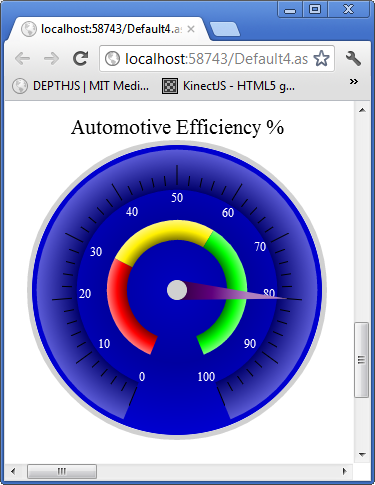Click the horizontal scrollbar right arrow
This screenshot has width=375, height=485.
(344, 471)
